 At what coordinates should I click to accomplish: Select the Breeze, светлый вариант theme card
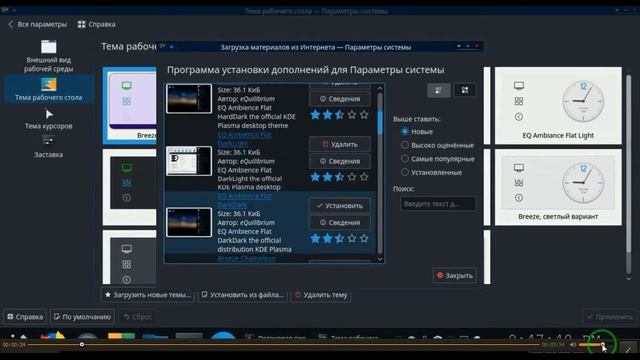pyautogui.click(x=558, y=187)
